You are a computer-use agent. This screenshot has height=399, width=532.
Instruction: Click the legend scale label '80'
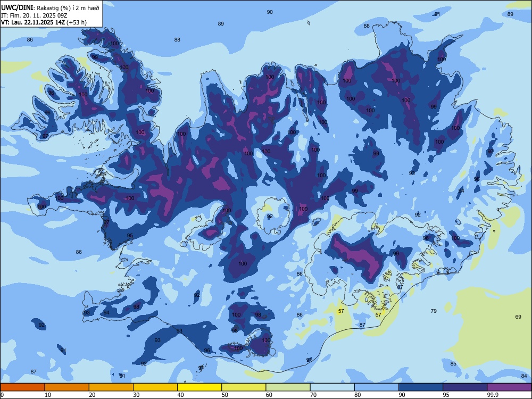click(x=358, y=395)
